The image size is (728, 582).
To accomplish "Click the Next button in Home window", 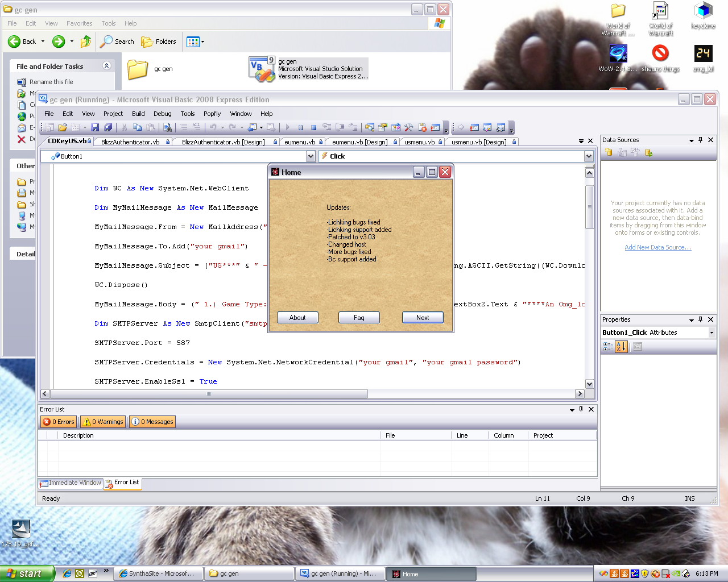I will 423,318.
